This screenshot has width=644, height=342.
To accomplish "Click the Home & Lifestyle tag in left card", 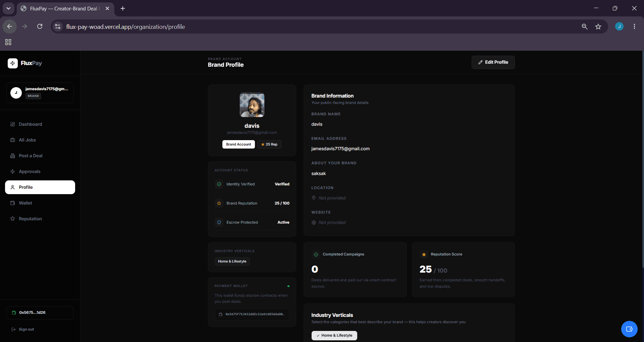I will coord(232,261).
